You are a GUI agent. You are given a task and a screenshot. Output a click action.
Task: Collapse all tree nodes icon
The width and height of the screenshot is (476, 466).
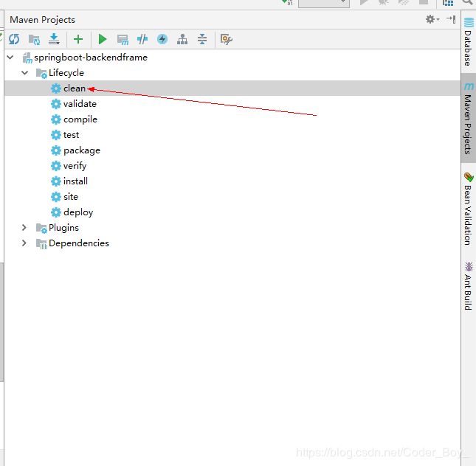pos(202,39)
